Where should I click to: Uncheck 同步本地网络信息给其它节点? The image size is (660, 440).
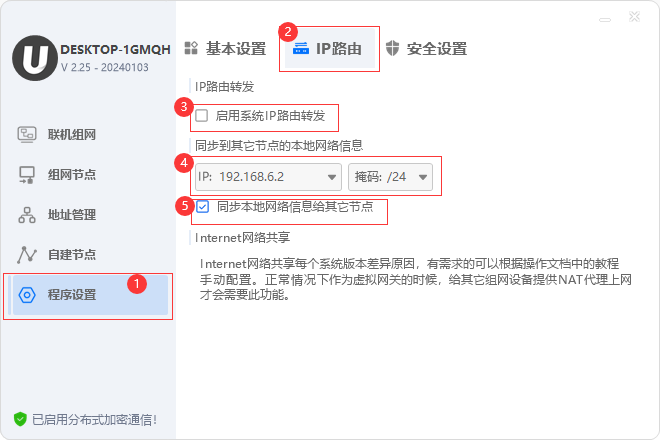[x=202, y=206]
